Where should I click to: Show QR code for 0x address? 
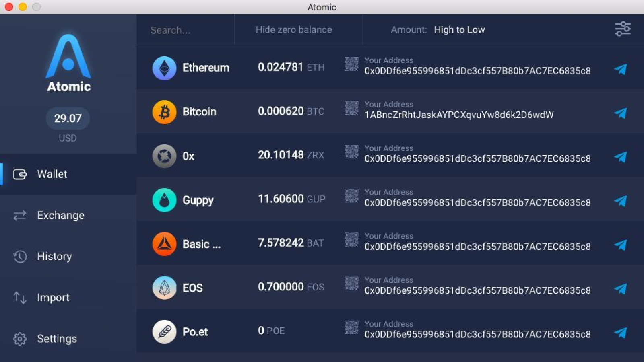351,152
